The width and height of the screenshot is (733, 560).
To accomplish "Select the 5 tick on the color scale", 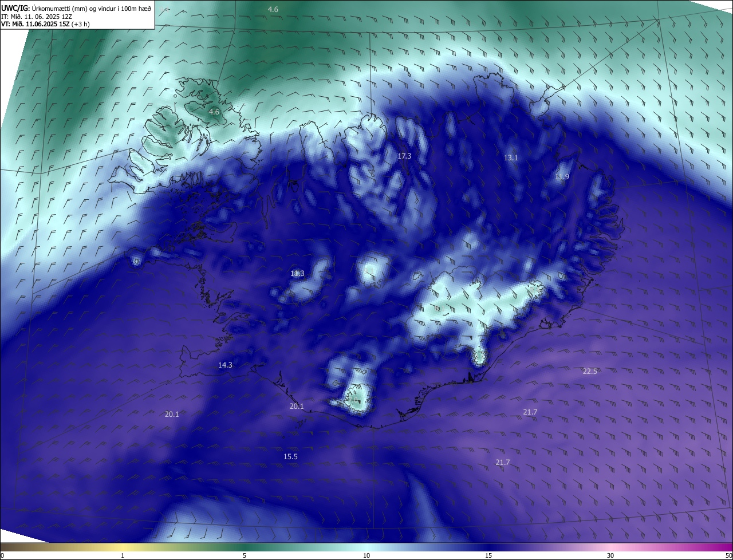I will click(245, 555).
